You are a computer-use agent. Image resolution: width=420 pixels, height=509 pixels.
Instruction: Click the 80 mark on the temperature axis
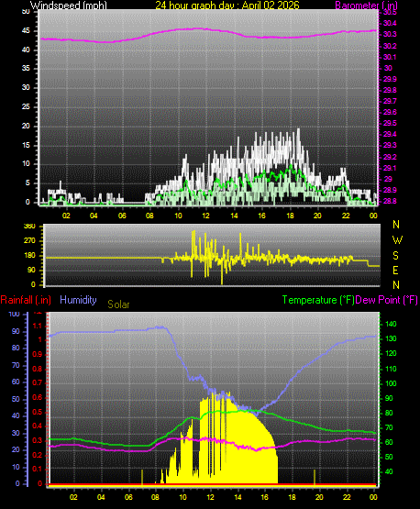tap(389, 413)
